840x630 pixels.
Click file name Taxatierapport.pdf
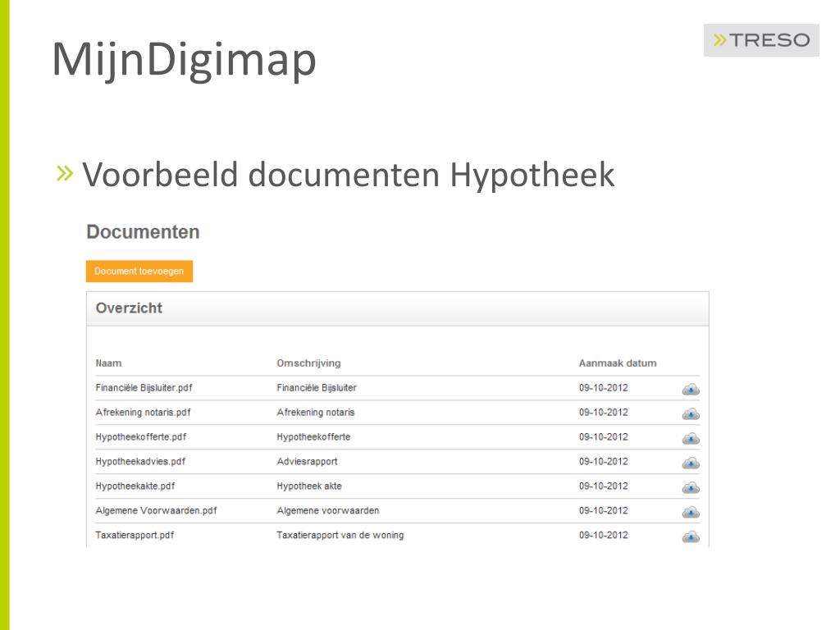click(x=135, y=535)
